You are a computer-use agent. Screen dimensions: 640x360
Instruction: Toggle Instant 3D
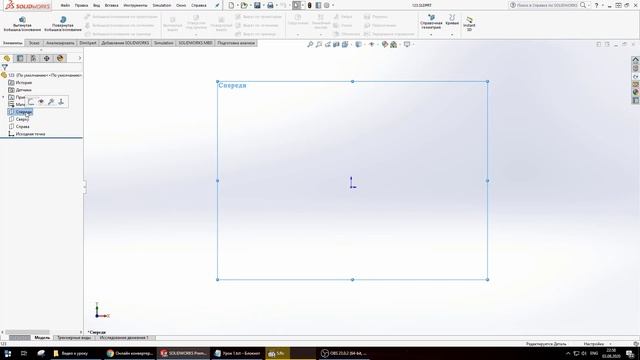click(469, 24)
